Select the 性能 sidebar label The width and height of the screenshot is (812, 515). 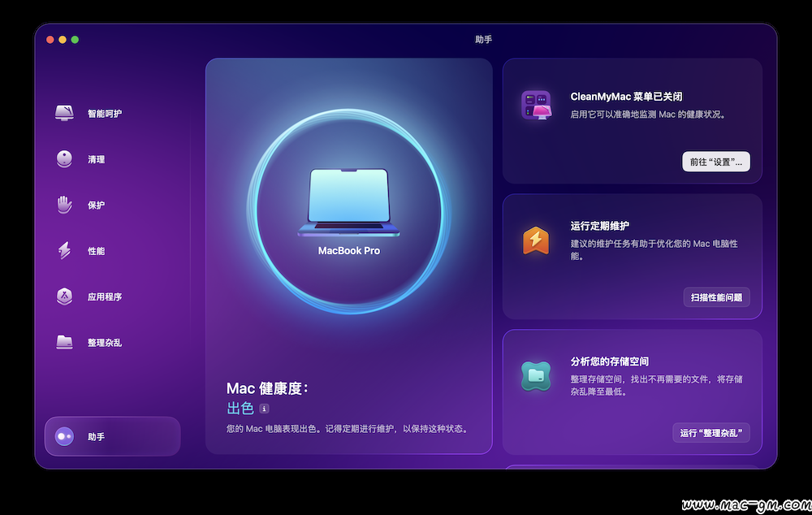point(97,251)
